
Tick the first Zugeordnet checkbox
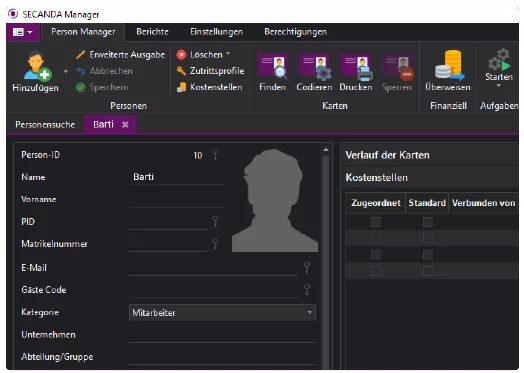[x=376, y=222]
